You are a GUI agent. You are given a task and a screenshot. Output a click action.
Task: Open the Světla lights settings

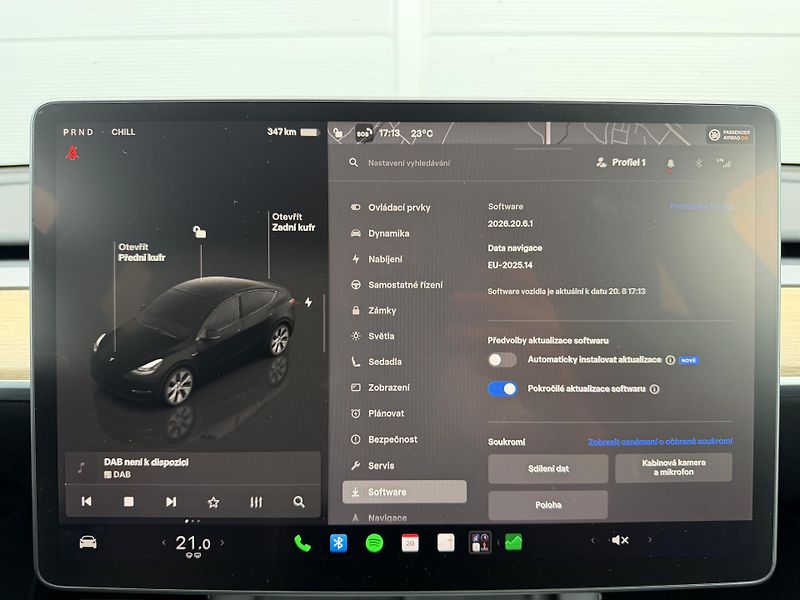click(372, 336)
